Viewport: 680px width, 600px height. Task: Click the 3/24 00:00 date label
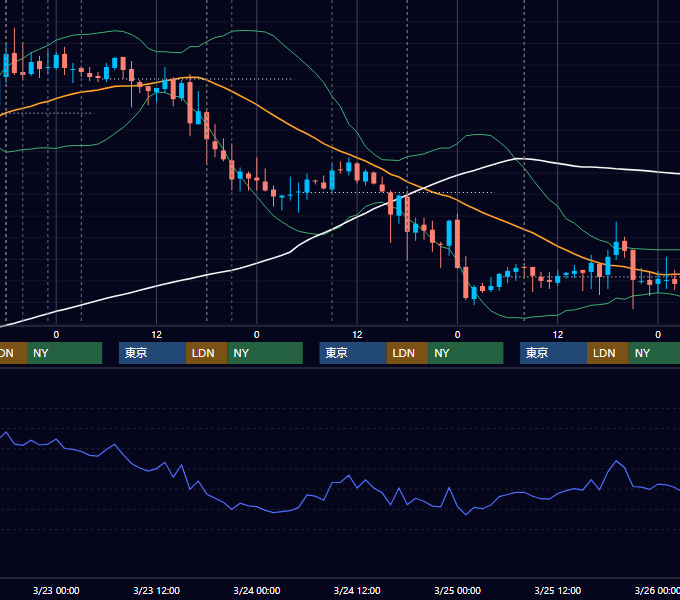click(257, 590)
